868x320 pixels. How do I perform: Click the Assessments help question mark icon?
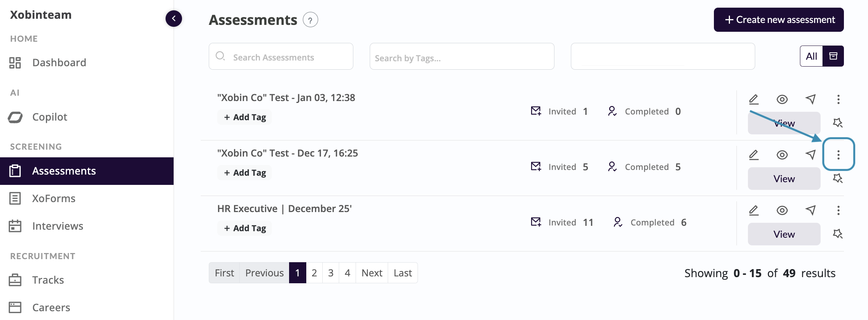[x=310, y=20]
